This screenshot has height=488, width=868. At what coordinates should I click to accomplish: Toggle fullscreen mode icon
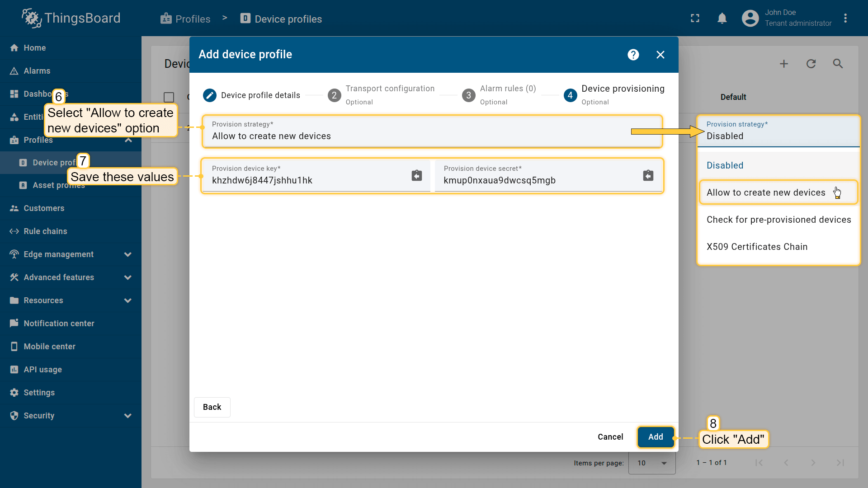[x=695, y=19]
